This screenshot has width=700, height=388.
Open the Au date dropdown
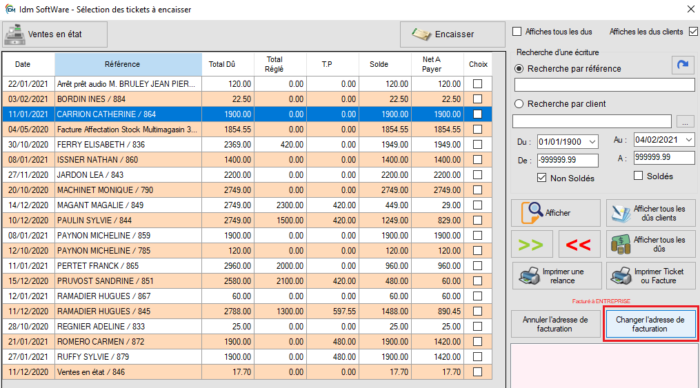[689, 140]
